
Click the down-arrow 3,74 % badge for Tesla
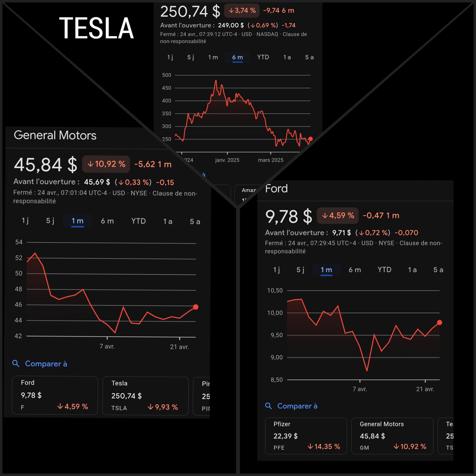(x=242, y=10)
